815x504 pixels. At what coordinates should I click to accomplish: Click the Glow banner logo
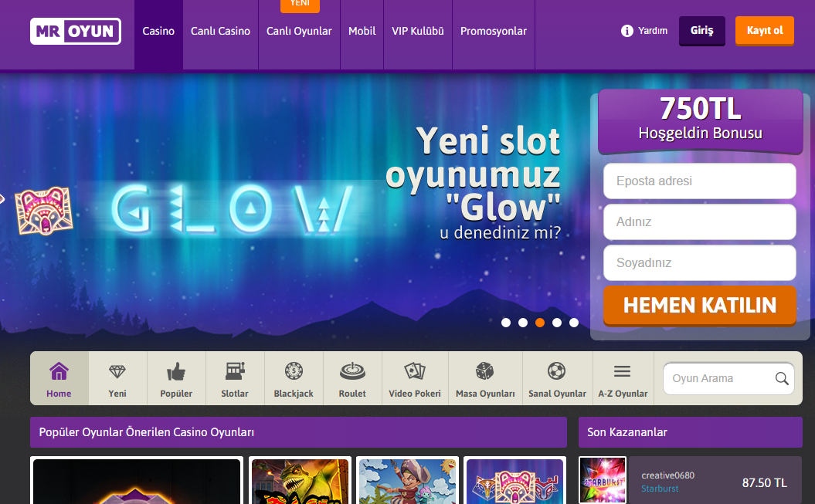[x=231, y=209]
